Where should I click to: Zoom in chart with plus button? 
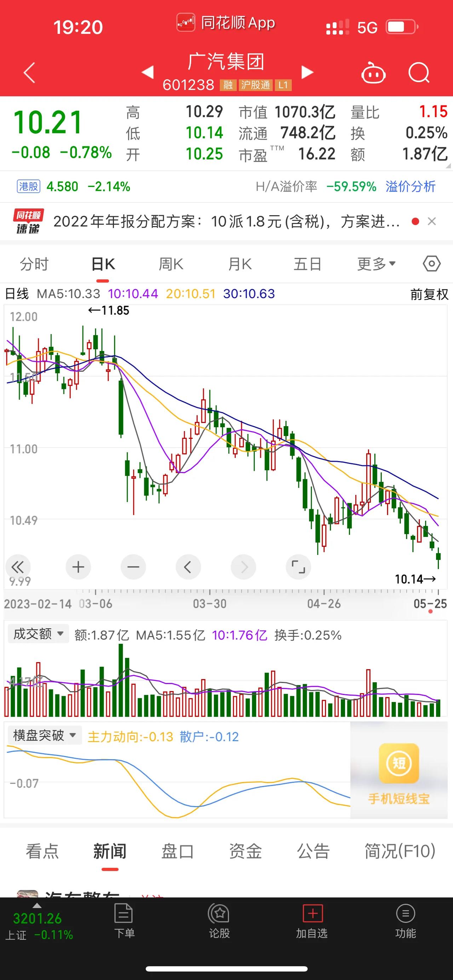click(x=78, y=567)
